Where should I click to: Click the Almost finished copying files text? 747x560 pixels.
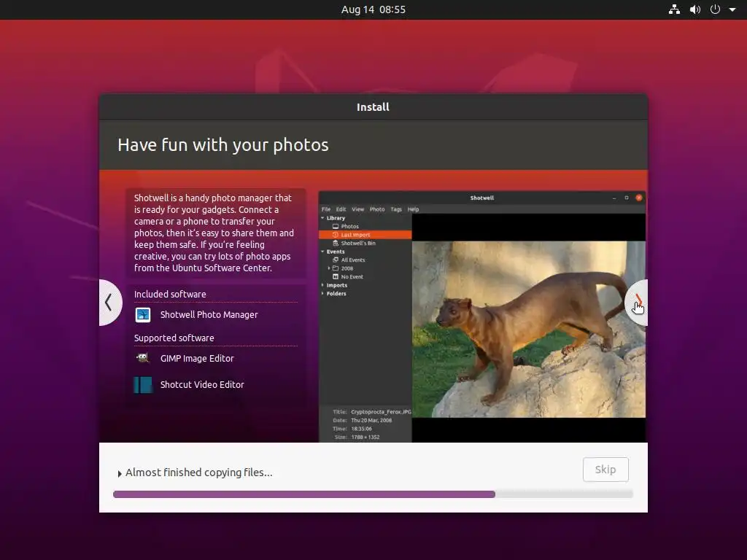(198, 472)
